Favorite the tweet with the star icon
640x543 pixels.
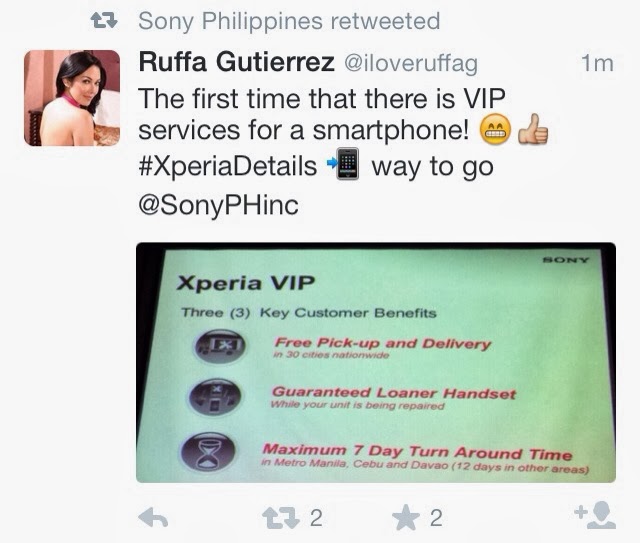(406, 518)
